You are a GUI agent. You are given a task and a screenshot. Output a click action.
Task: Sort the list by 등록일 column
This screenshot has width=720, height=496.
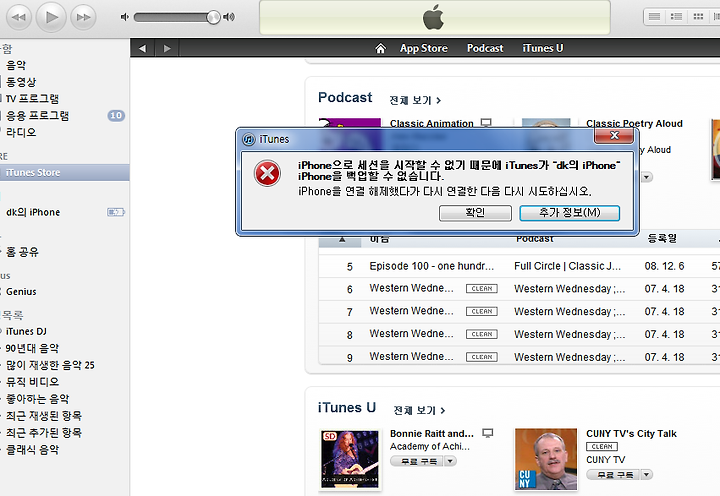click(x=662, y=238)
